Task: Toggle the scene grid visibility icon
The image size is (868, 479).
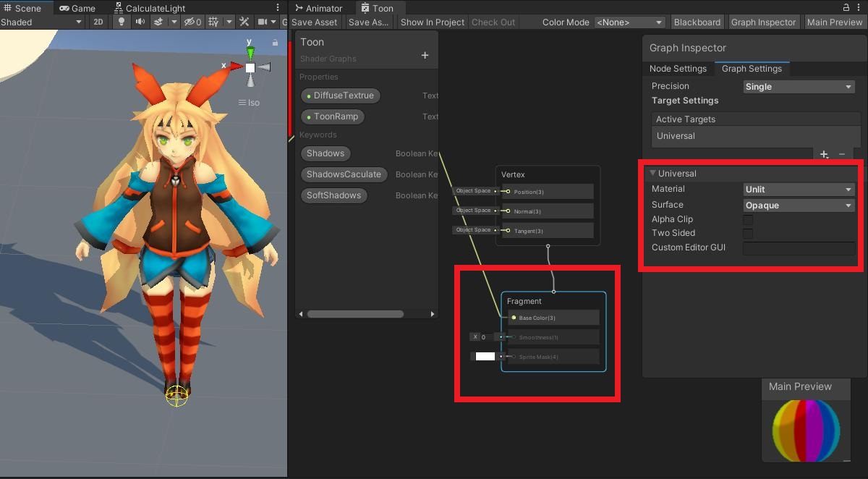Action: [x=213, y=22]
